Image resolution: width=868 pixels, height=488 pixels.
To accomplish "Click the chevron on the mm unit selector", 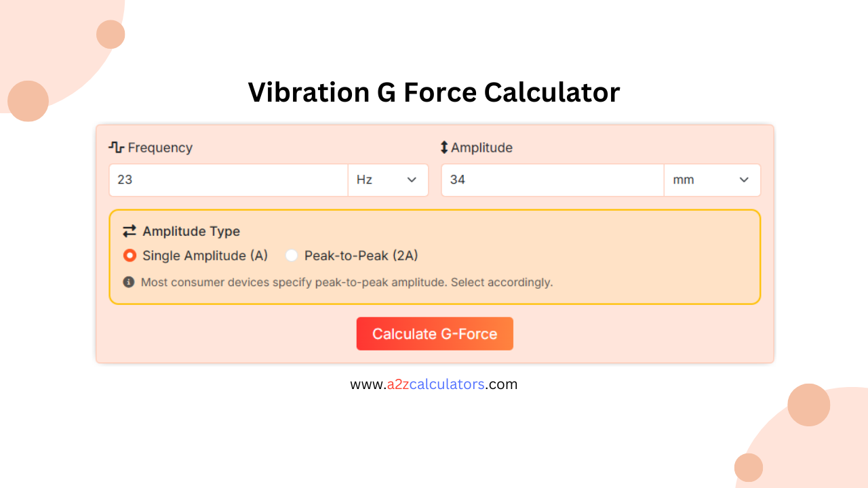I will tap(743, 180).
